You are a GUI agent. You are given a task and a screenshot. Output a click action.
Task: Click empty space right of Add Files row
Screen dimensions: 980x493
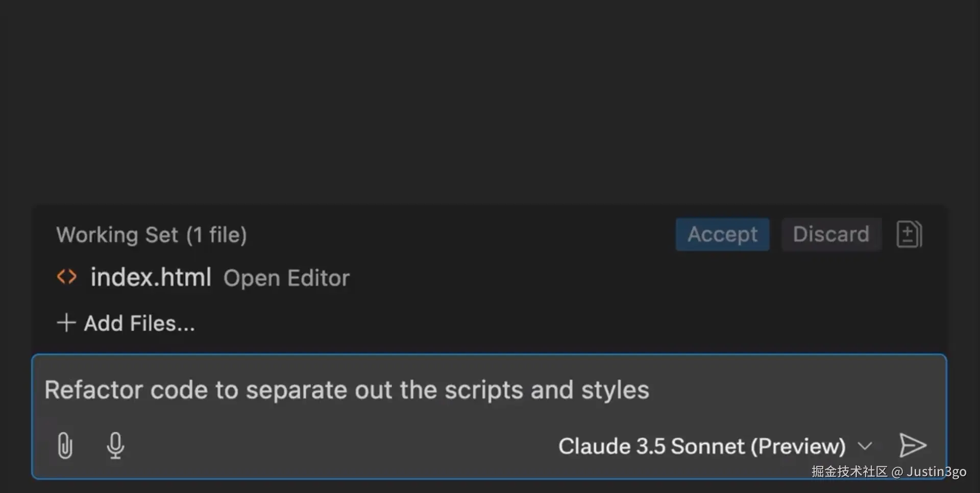click(x=561, y=323)
